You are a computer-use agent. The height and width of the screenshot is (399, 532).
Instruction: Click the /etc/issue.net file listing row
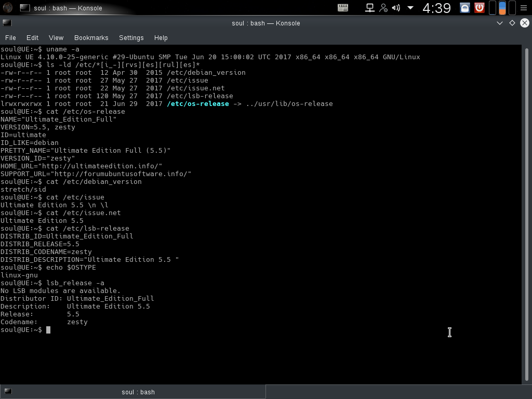113,88
